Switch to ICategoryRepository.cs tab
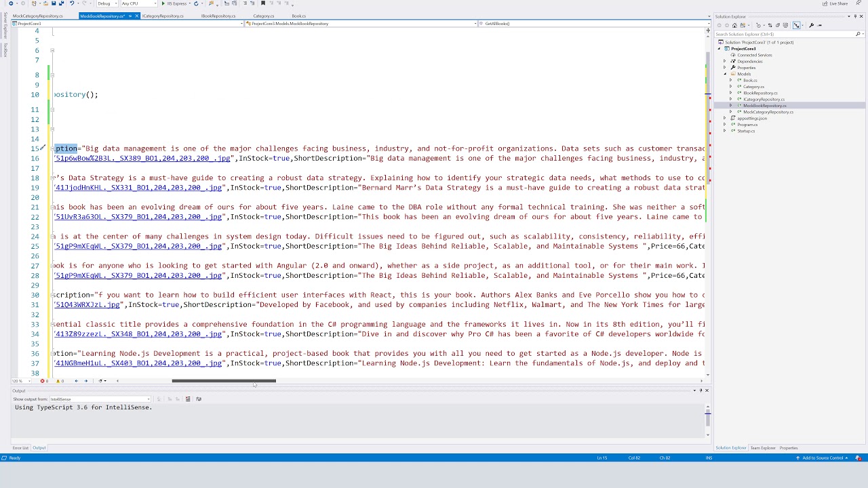Screen dimensions: 868x488 click(x=163, y=16)
